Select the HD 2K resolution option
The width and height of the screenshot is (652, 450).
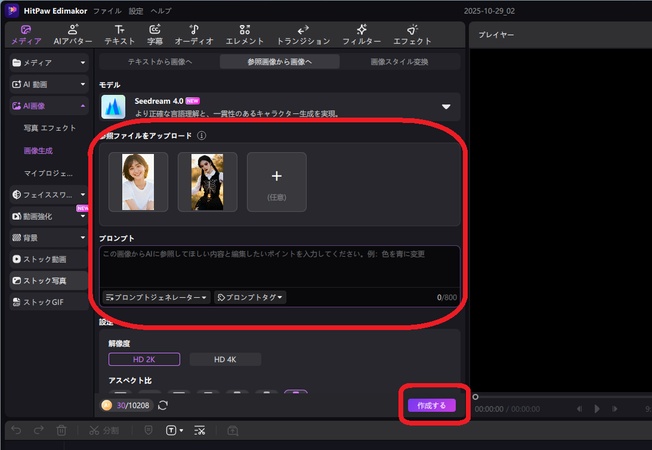coord(144,359)
